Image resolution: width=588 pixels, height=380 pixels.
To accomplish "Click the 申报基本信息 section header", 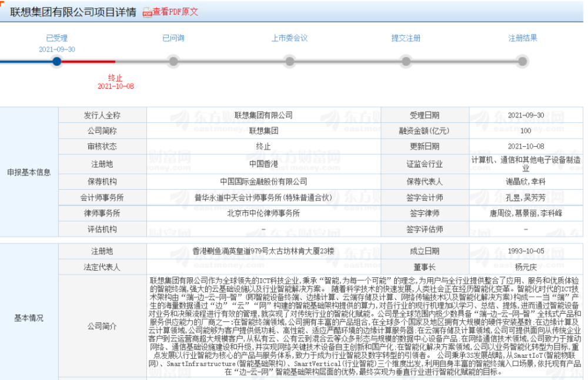I will (29, 172).
